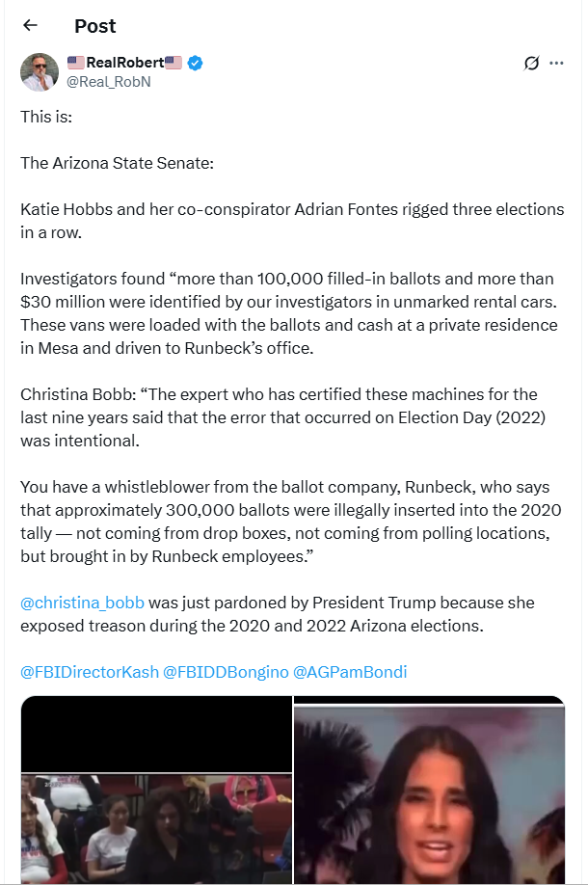Click the "Post" page heading
This screenshot has height=885, width=588.
tap(94, 26)
